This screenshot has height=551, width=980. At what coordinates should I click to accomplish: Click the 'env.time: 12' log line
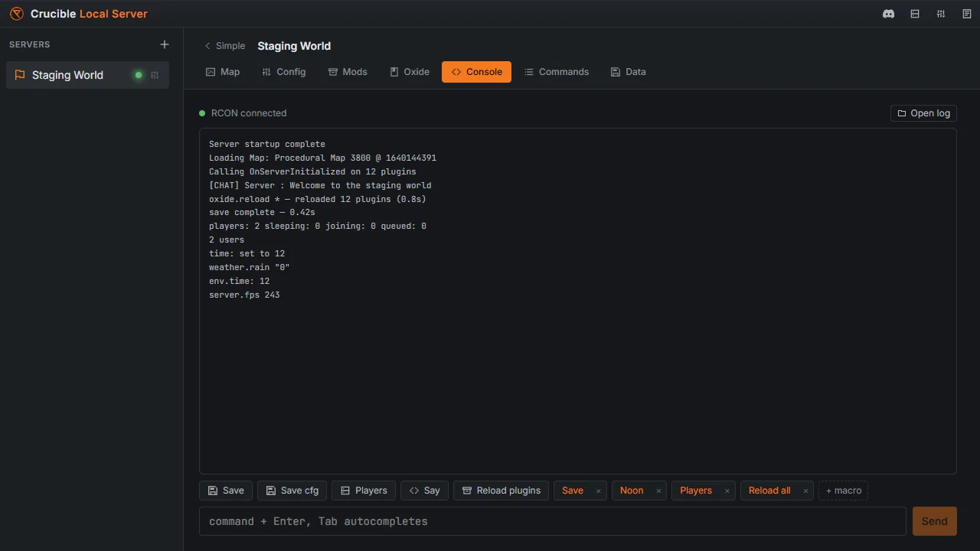(x=239, y=281)
